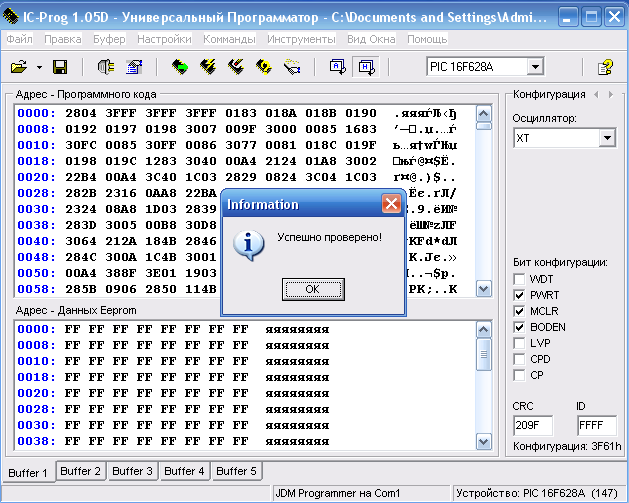Click the Erase All chip icon
Viewport: 629px width, 503px height.
click(236, 67)
